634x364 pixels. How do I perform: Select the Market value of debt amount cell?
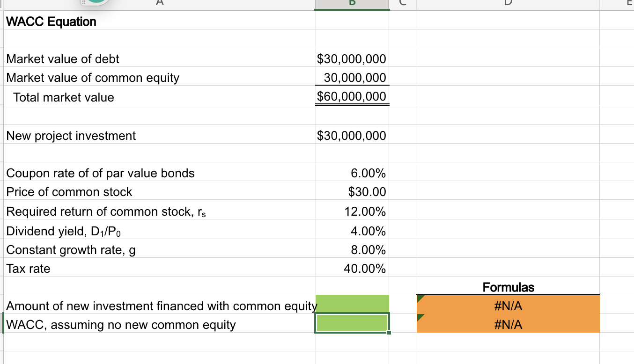pyautogui.click(x=352, y=59)
